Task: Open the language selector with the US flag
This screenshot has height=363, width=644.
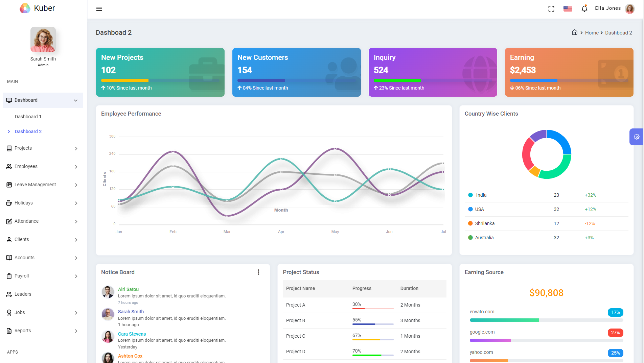Action: (568, 8)
